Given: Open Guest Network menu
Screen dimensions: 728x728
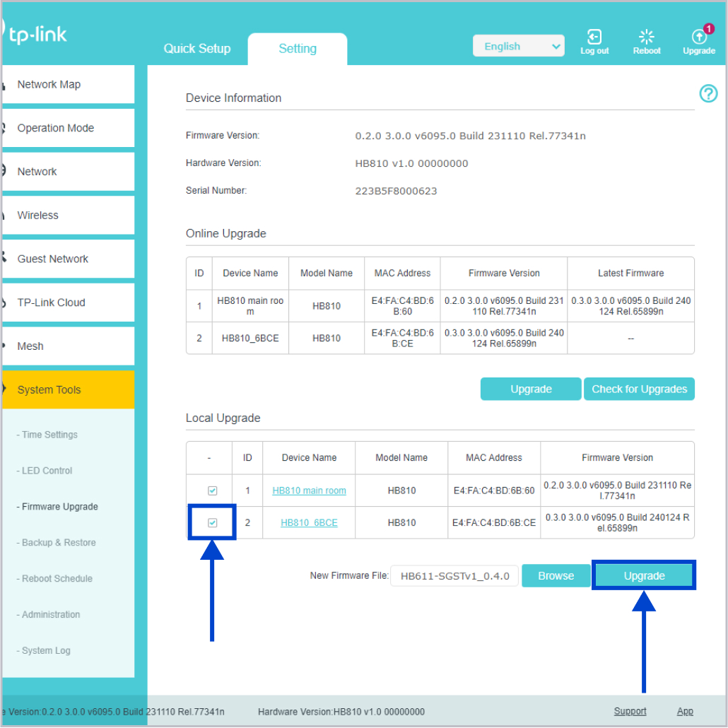Looking at the screenshot, I should click(68, 259).
